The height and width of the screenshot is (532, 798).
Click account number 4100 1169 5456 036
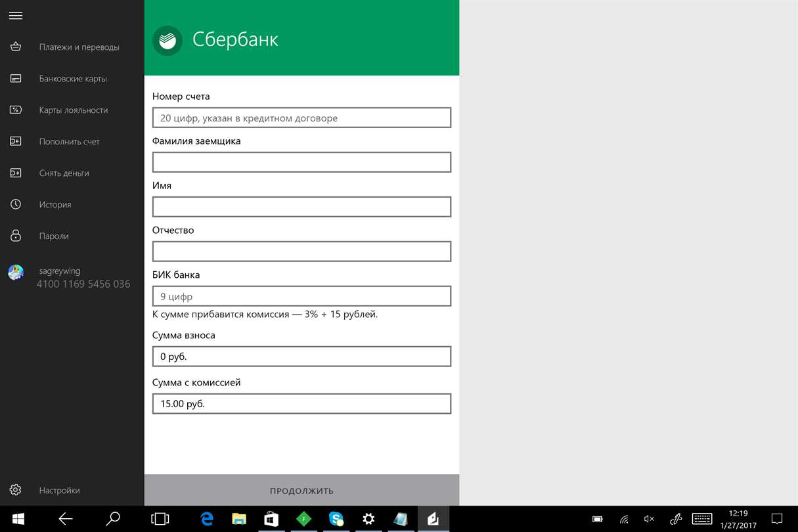(83, 284)
